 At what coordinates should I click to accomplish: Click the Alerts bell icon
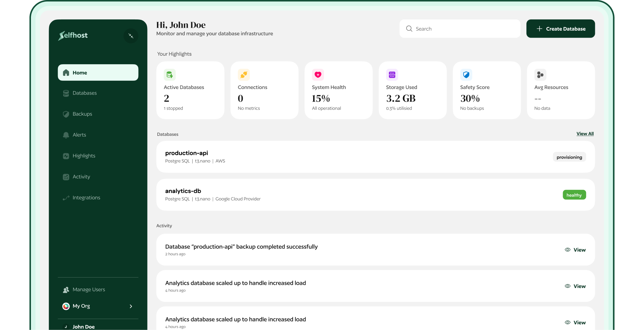(x=66, y=135)
